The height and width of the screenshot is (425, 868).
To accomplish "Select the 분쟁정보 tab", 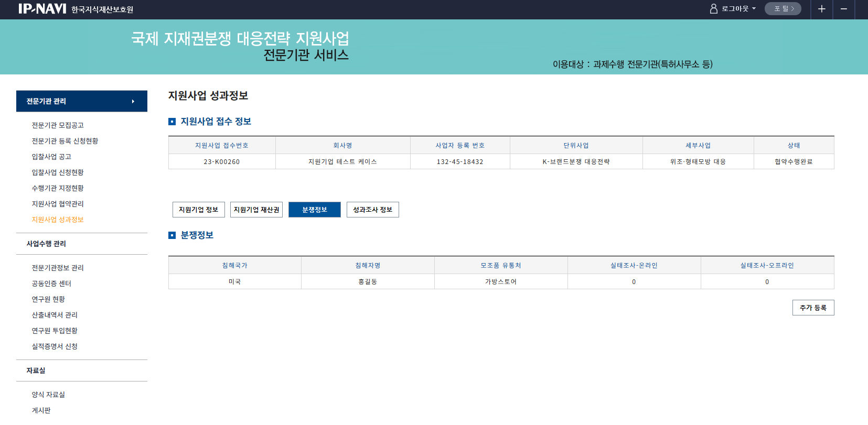I will pyautogui.click(x=314, y=210).
